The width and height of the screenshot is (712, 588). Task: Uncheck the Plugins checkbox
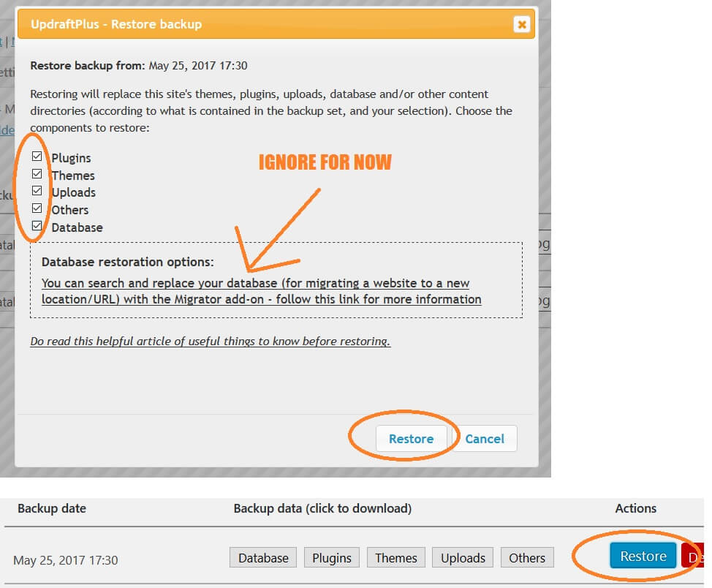point(37,157)
